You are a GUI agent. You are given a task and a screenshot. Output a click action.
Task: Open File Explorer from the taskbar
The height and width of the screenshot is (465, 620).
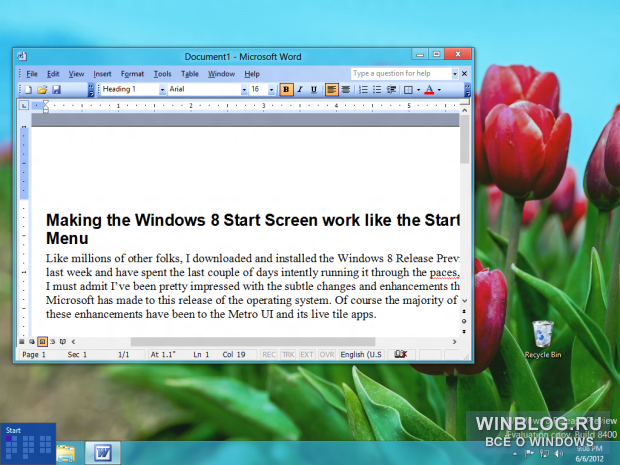tap(66, 453)
